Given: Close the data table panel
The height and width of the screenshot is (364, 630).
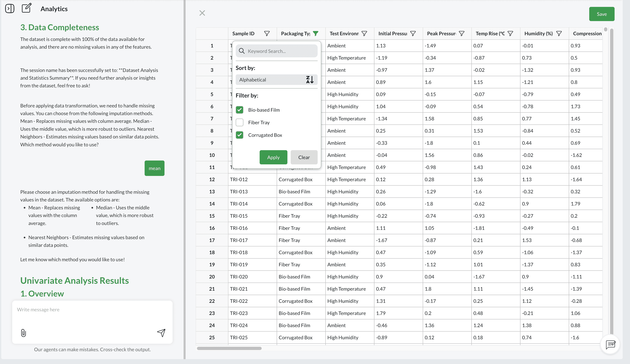Looking at the screenshot, I should coord(202,13).
